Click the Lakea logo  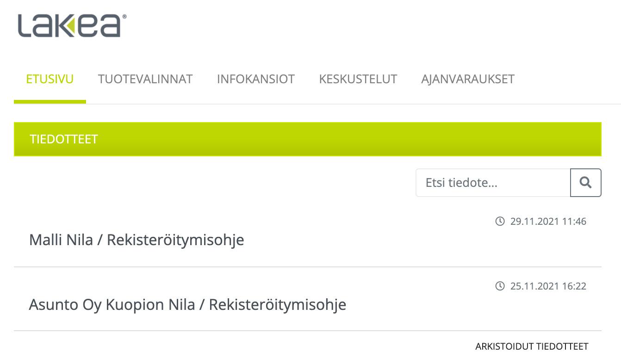click(72, 25)
